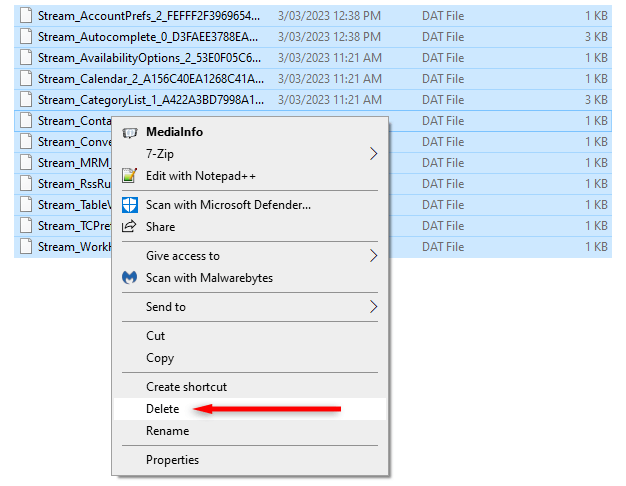The height and width of the screenshot is (486, 626).
Task: Click the MediaInfo icon in context menu
Action: (129, 132)
